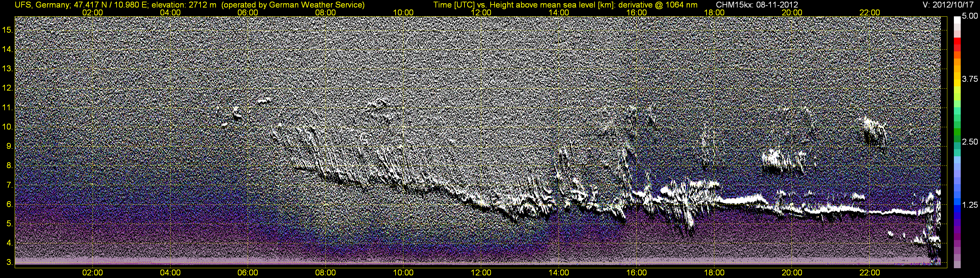Click the height axis label '4.'

(9, 243)
